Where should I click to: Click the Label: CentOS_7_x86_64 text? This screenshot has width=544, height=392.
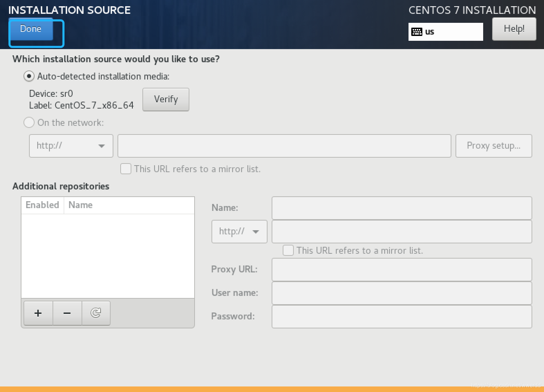(81, 105)
